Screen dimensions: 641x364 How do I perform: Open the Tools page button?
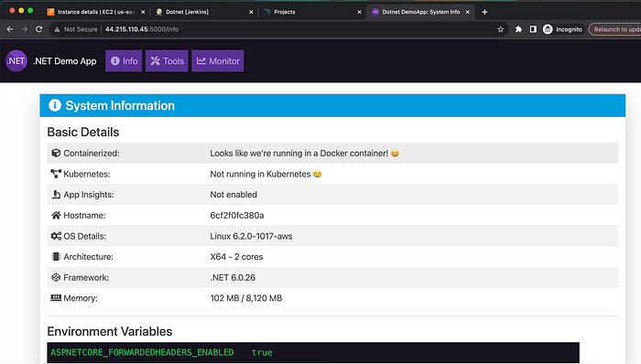coord(167,60)
